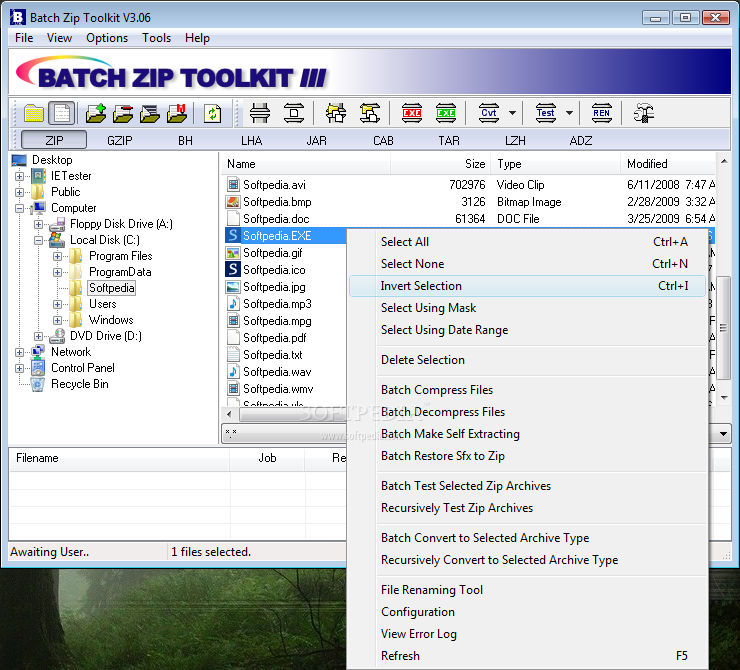740x670 pixels.
Task: Select JAR archive type
Action: coord(316,141)
